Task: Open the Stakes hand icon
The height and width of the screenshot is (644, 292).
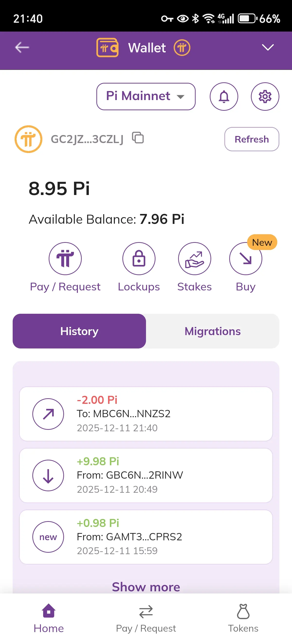Action: pyautogui.click(x=195, y=259)
